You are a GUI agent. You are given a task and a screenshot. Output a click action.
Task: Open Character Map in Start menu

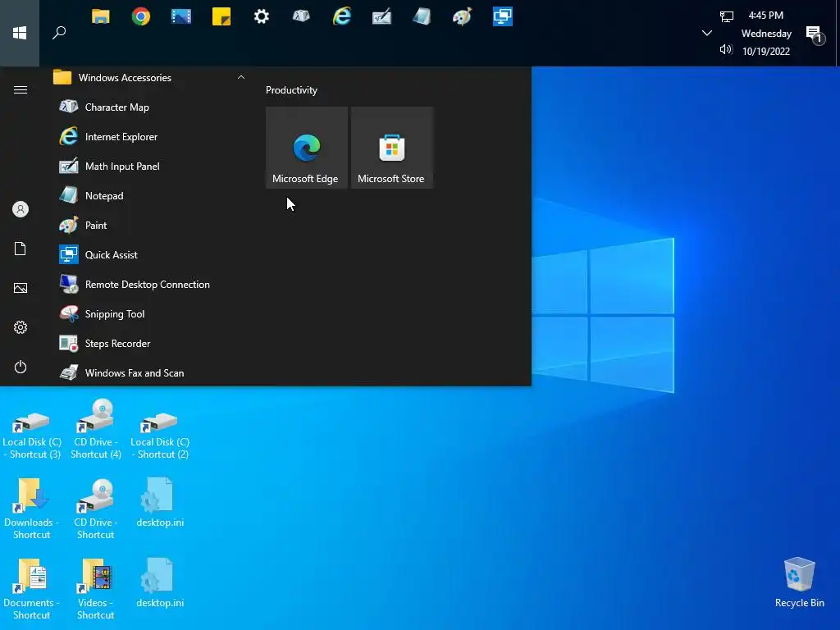[x=148, y=107]
